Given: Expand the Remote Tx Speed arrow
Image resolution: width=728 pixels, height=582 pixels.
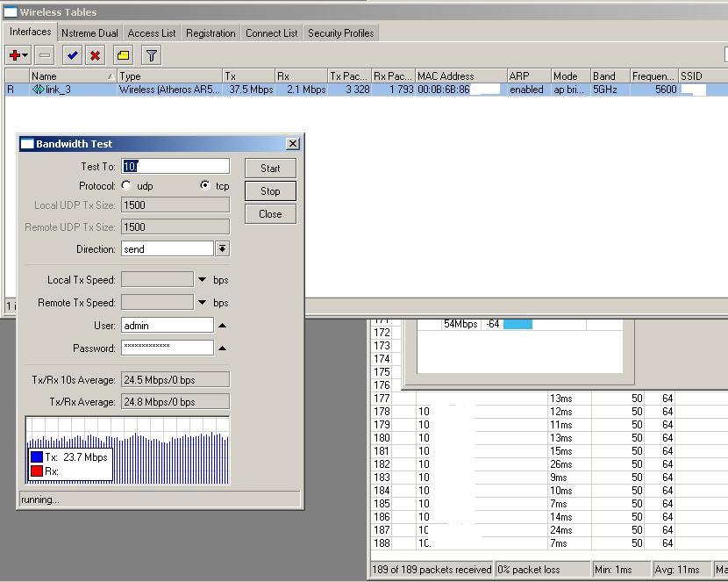Looking at the screenshot, I should tap(202, 302).
